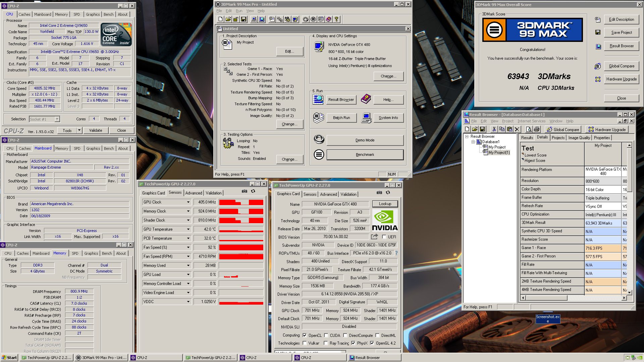Open Screenshot.exe desktop icon
The image size is (644, 362).
point(548,318)
